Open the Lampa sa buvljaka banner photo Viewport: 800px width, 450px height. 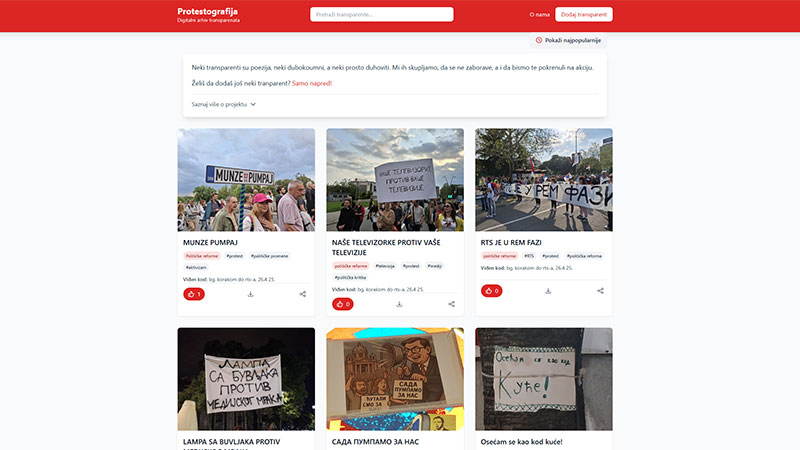point(246,379)
